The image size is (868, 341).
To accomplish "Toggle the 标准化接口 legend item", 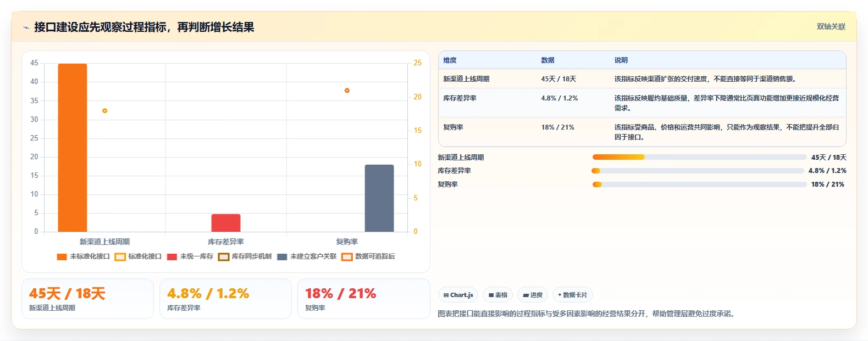I will [x=138, y=256].
